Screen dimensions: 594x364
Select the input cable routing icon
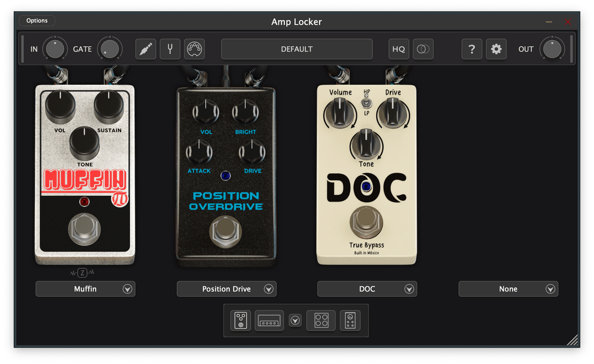coord(145,49)
